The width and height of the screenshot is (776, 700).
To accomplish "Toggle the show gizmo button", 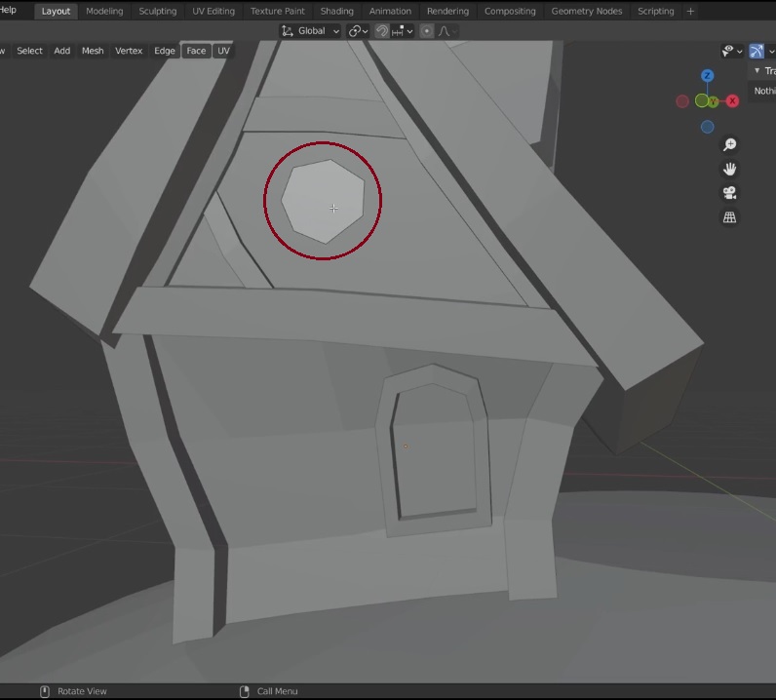I will pos(757,51).
